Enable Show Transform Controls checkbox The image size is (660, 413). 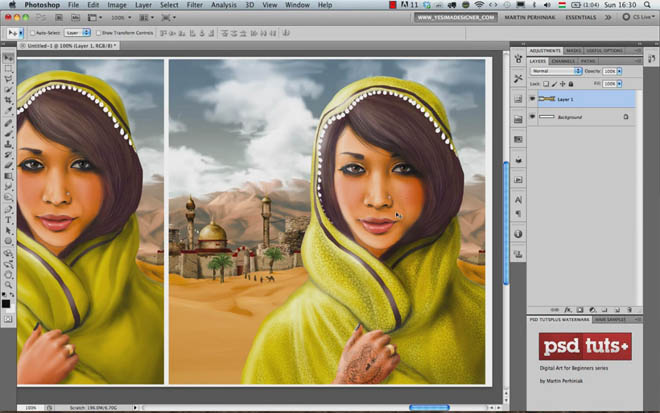point(98,33)
